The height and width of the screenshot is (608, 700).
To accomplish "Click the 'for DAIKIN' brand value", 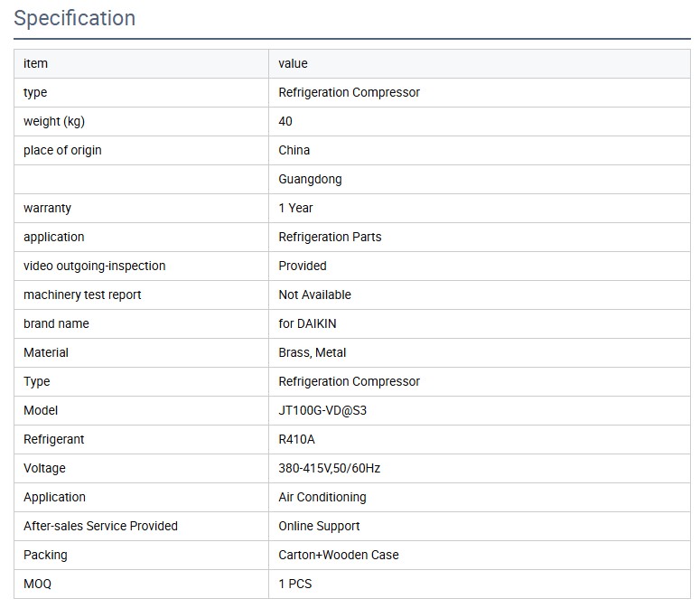I will pyautogui.click(x=307, y=323).
